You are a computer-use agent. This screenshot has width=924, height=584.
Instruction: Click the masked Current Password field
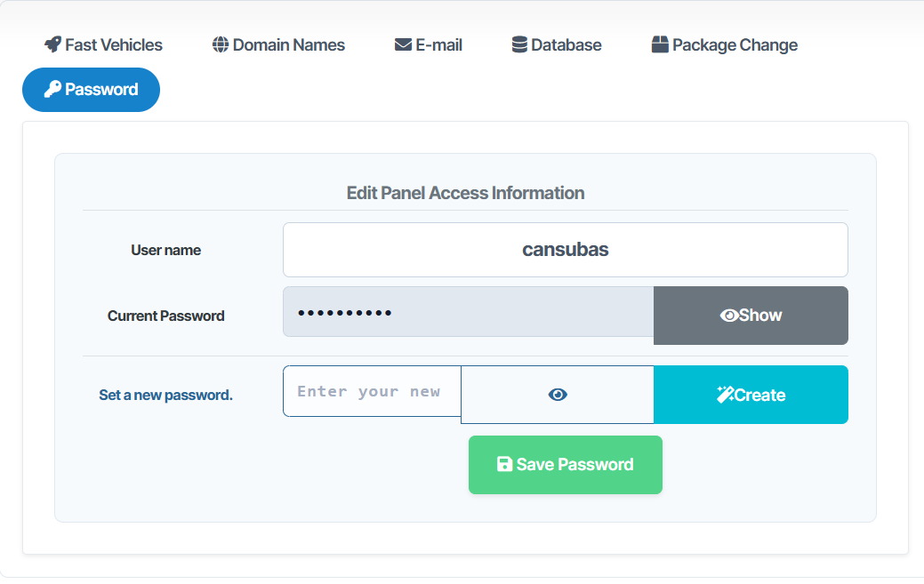click(x=468, y=312)
